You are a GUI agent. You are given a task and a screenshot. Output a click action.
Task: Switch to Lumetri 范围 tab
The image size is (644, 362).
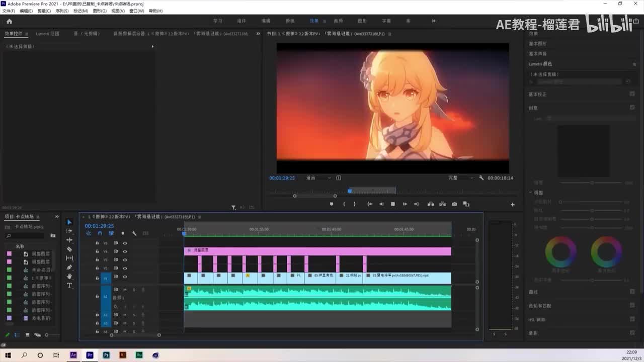click(48, 34)
